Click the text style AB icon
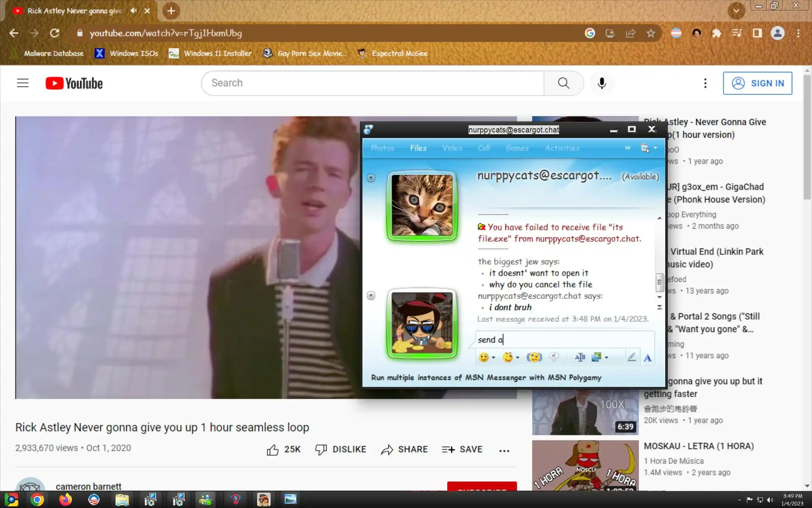 (x=580, y=357)
